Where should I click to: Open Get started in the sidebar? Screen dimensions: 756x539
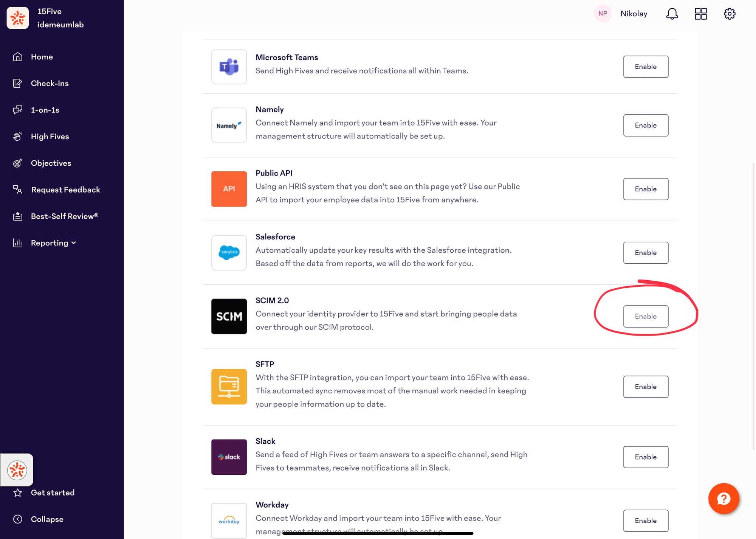coord(53,492)
